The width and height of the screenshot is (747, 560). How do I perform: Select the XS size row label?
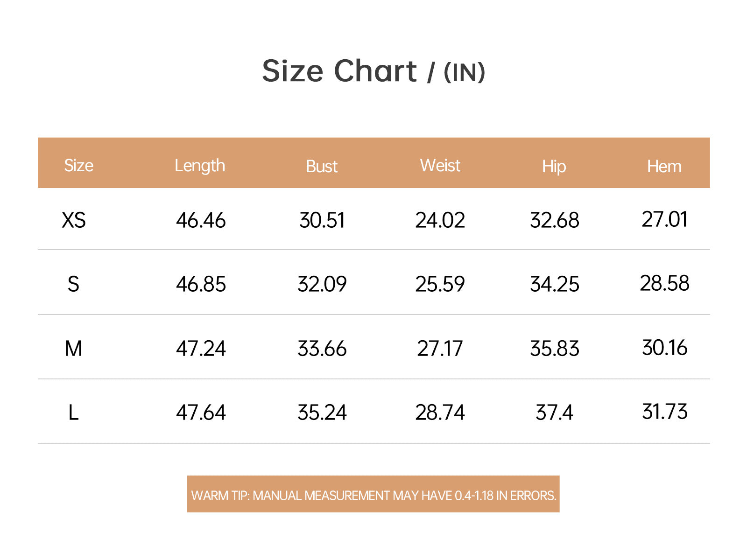(74, 220)
